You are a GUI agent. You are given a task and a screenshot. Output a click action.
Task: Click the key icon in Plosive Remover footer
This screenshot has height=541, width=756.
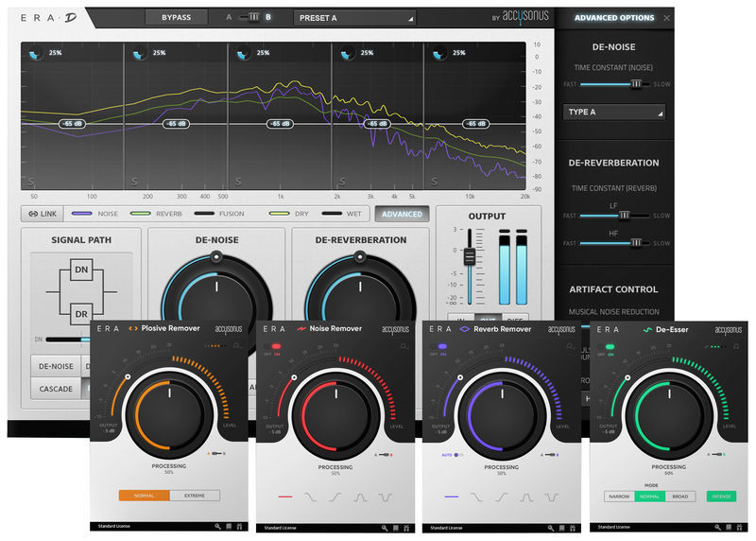point(218,527)
